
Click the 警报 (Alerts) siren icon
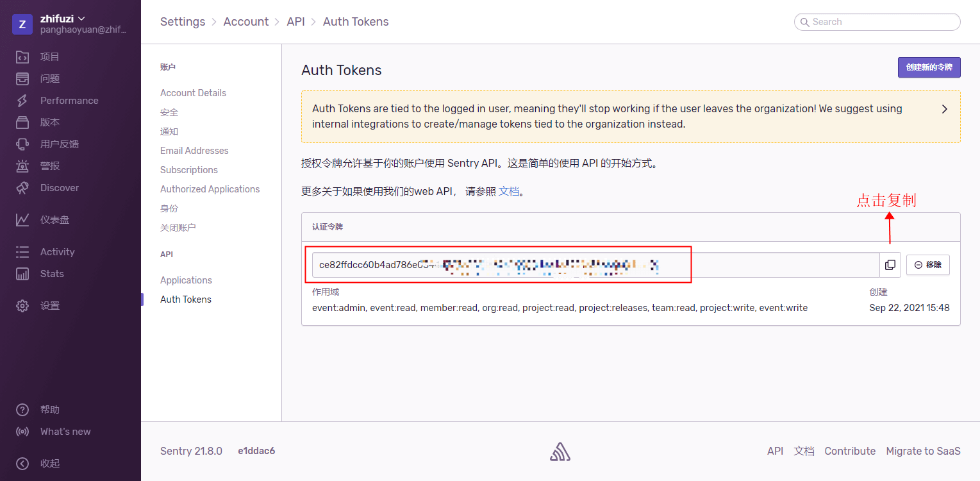tap(22, 166)
